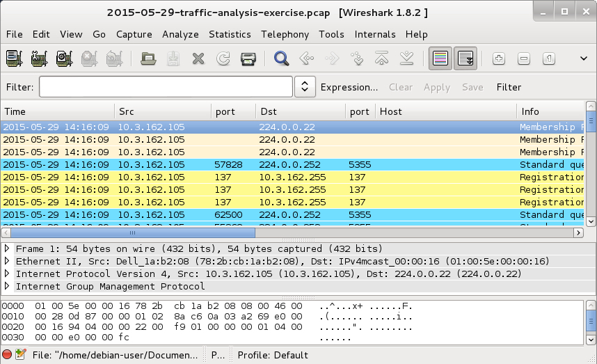Select the packet with source port 62500

pyautogui.click(x=292, y=215)
